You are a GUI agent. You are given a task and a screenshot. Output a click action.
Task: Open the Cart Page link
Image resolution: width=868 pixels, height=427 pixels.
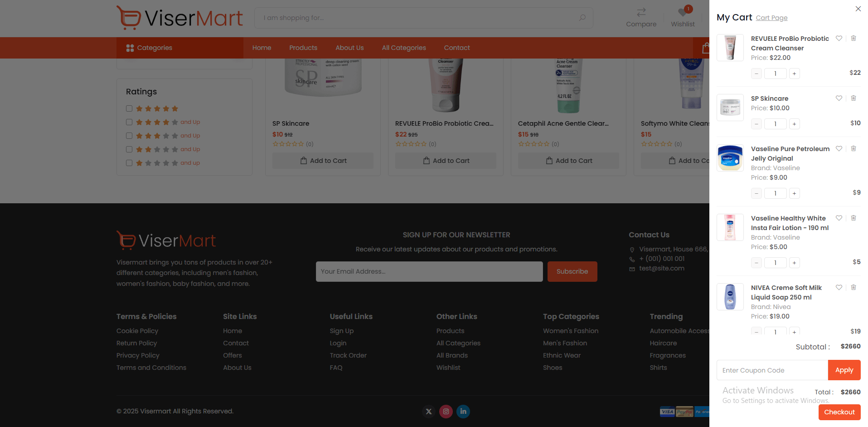(771, 18)
